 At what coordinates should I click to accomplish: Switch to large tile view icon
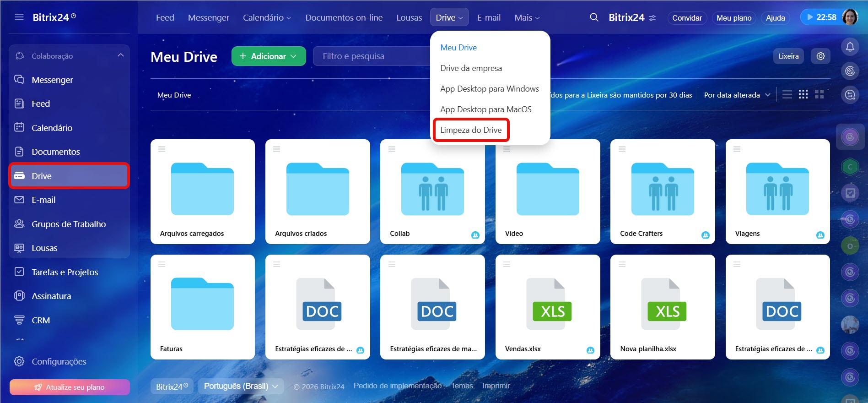point(819,94)
